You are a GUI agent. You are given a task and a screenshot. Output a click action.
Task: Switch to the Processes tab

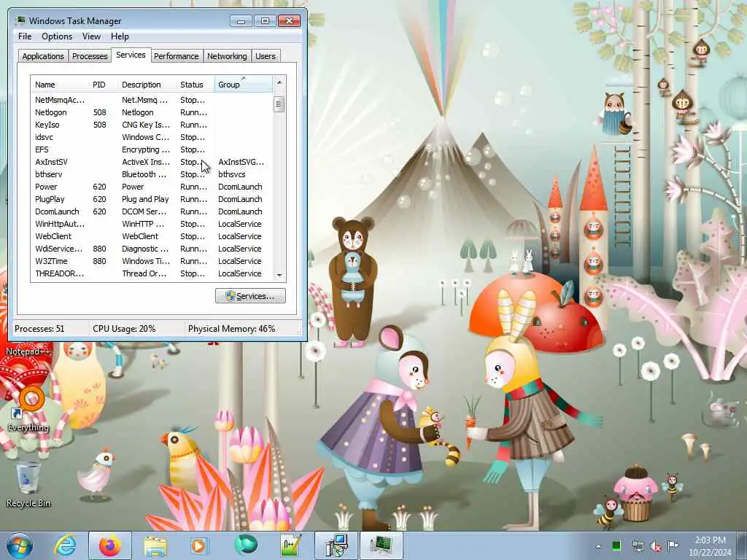pos(90,56)
